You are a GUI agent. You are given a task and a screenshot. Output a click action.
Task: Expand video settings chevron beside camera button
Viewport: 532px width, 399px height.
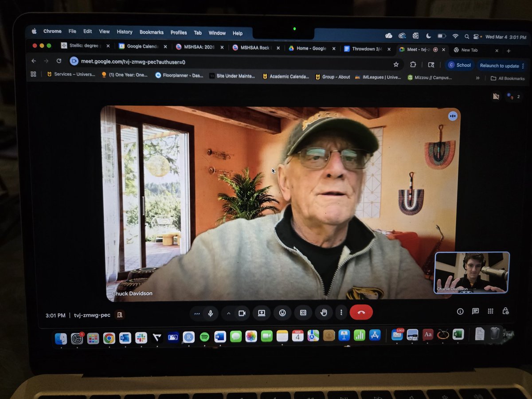pyautogui.click(x=229, y=313)
